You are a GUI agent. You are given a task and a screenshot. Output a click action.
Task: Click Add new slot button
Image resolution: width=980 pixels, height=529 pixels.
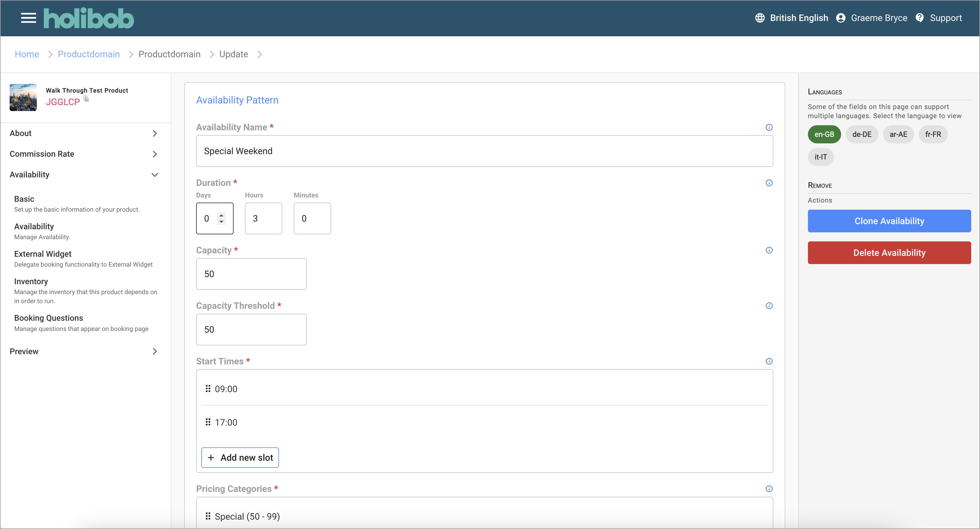240,458
